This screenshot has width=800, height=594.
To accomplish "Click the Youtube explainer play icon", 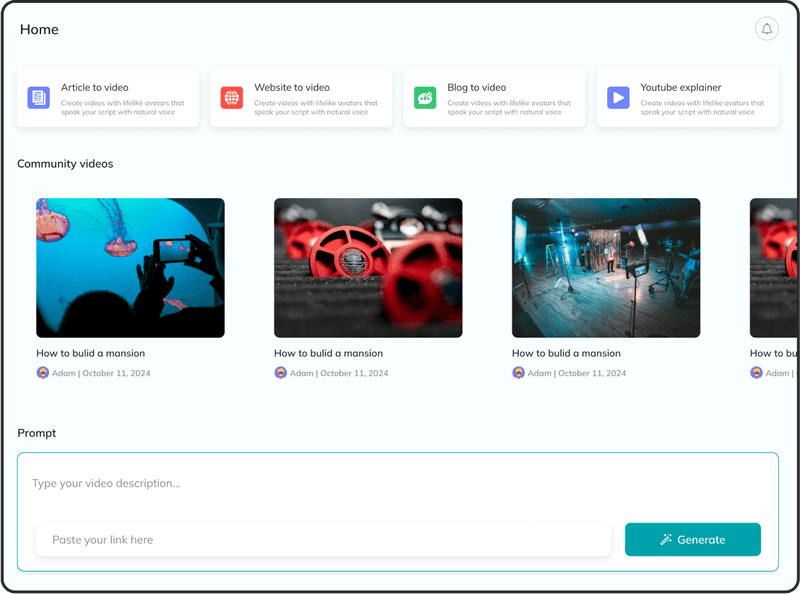I will coord(617,97).
